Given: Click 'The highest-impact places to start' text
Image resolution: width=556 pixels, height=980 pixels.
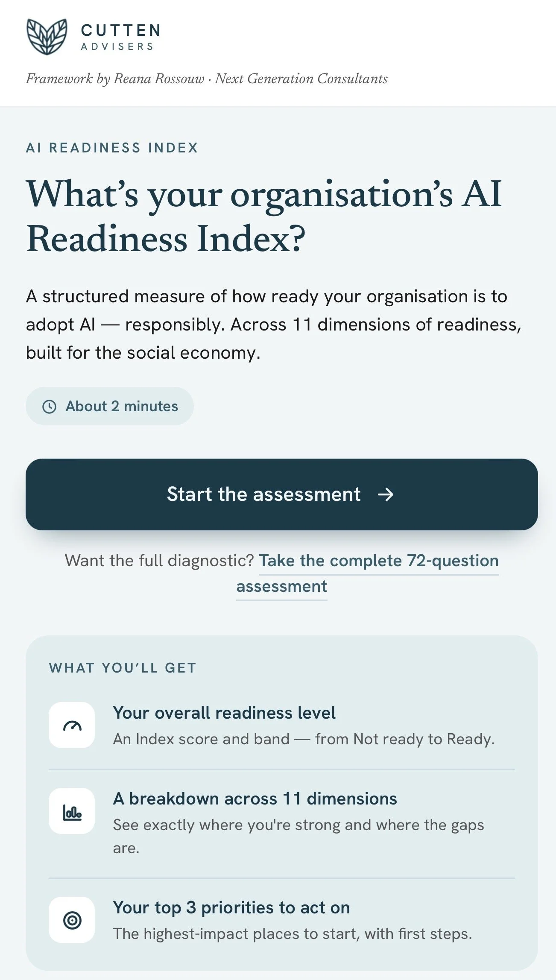Looking at the screenshot, I should click(x=293, y=934).
